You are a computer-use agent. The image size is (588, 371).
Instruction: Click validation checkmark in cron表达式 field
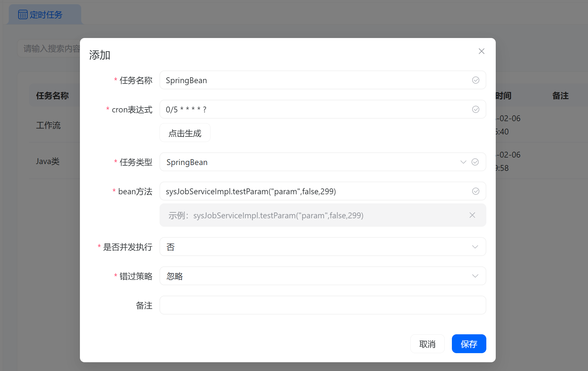click(476, 109)
